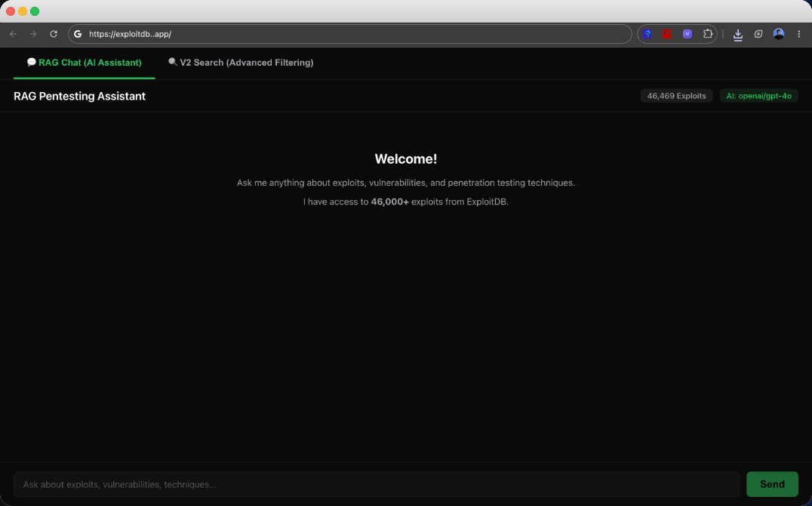Click the bold 46,000+ text

(x=390, y=202)
